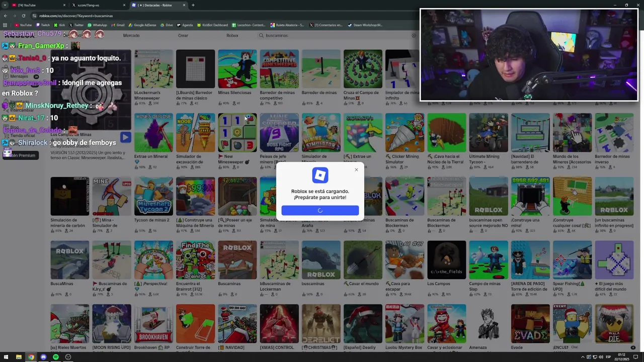The image size is (644, 362).
Task: Open the Minas Silenciosas game thumbnail
Action: pos(237,69)
